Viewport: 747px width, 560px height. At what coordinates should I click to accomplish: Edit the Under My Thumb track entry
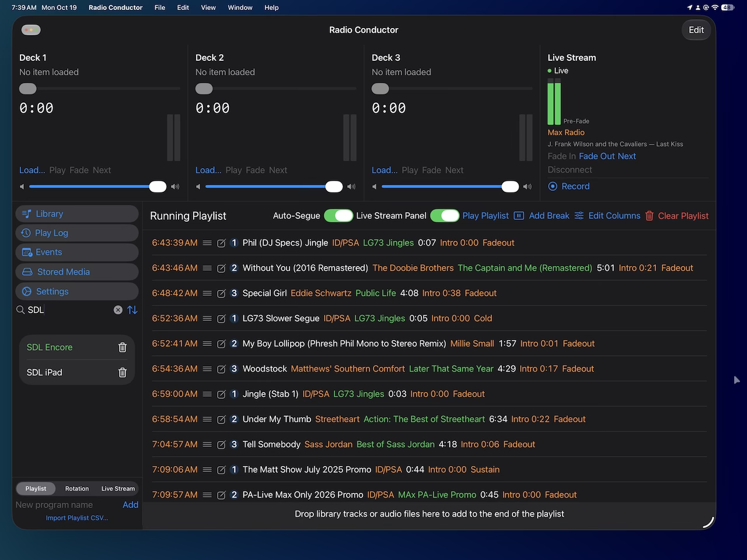[x=221, y=419]
